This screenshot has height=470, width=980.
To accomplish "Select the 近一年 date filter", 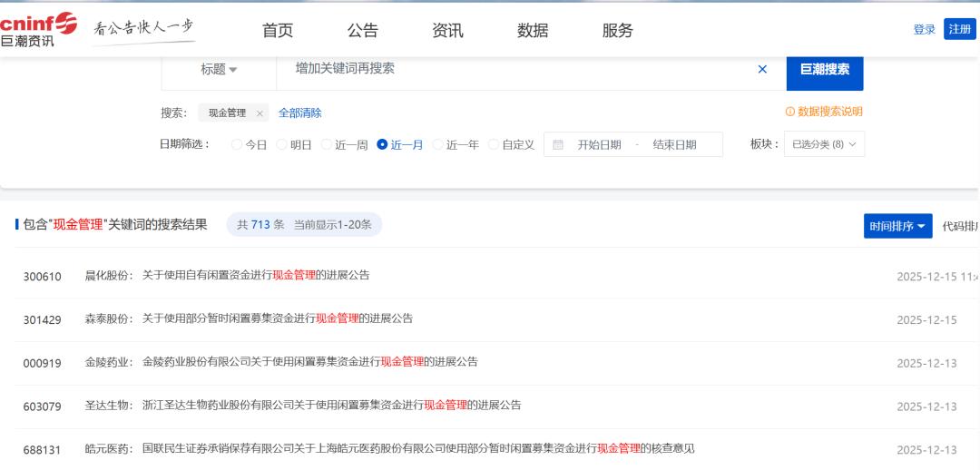I will coord(438,144).
